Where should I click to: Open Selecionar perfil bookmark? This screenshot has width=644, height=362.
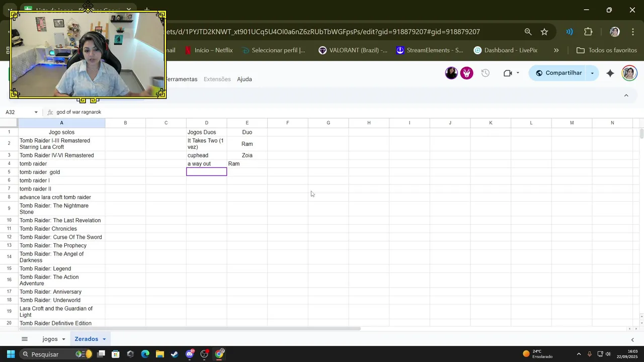tap(273, 50)
